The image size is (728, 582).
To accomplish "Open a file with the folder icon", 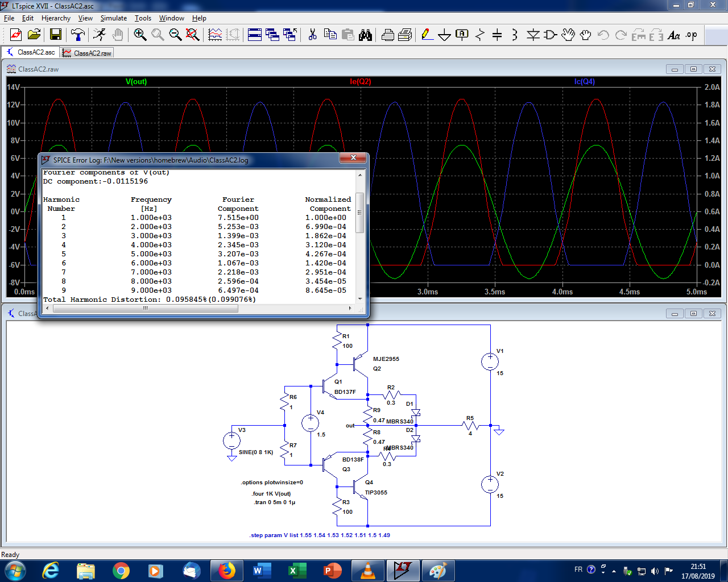I will click(34, 35).
